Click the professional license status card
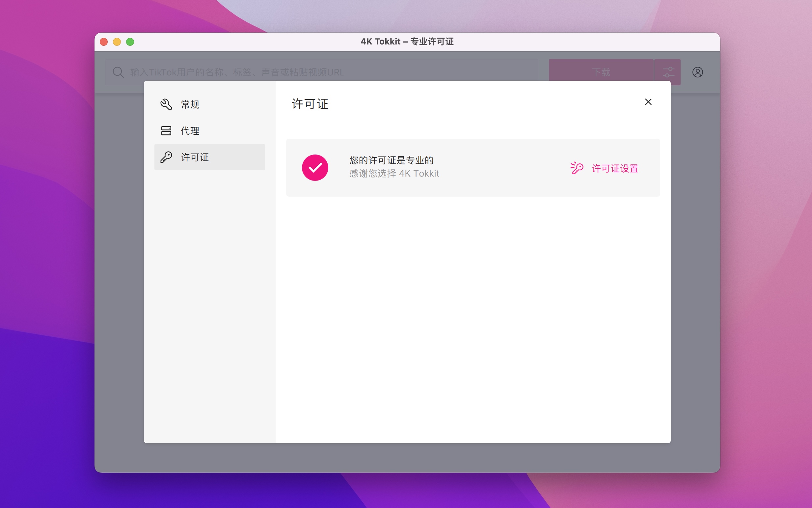Viewport: 812px width, 508px height. pyautogui.click(x=473, y=167)
